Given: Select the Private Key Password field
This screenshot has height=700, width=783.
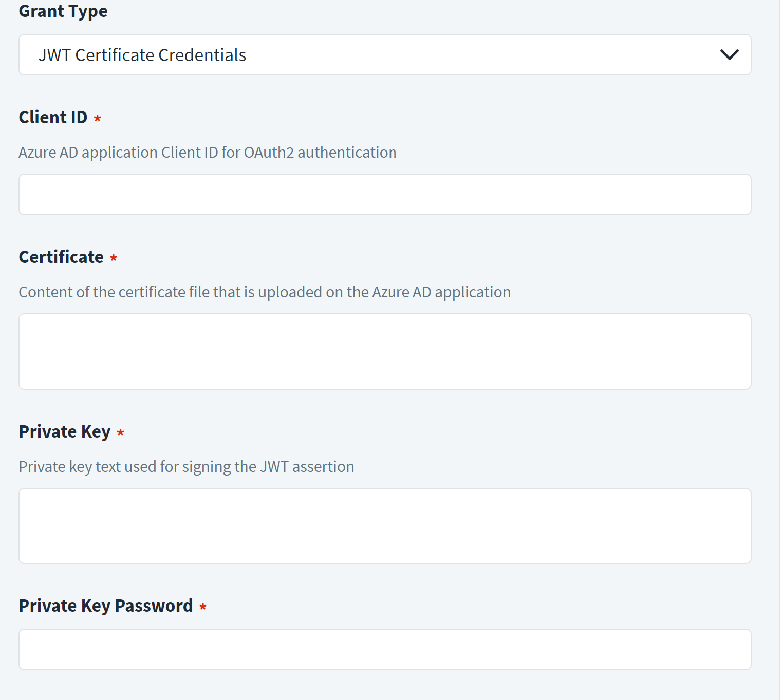Looking at the screenshot, I should pos(385,650).
